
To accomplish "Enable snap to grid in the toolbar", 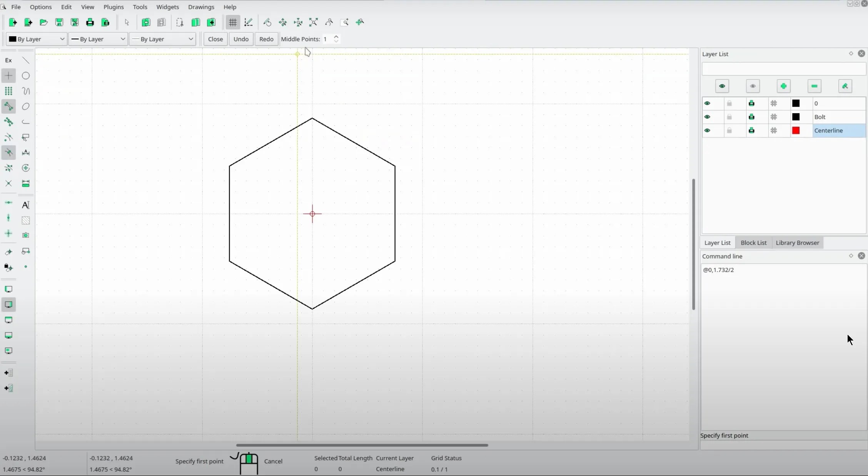I will tap(232, 22).
